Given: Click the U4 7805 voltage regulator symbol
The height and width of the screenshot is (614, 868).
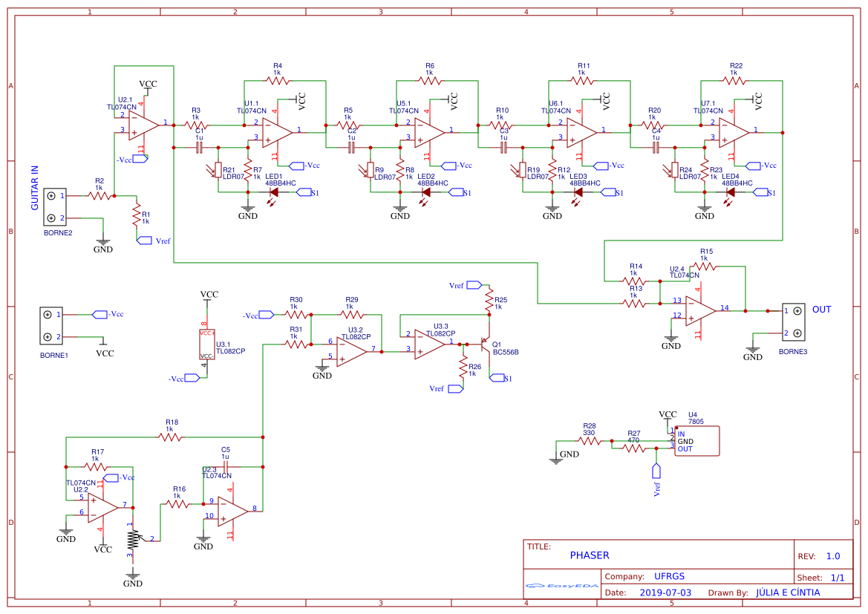Looking at the screenshot, I should (x=695, y=440).
